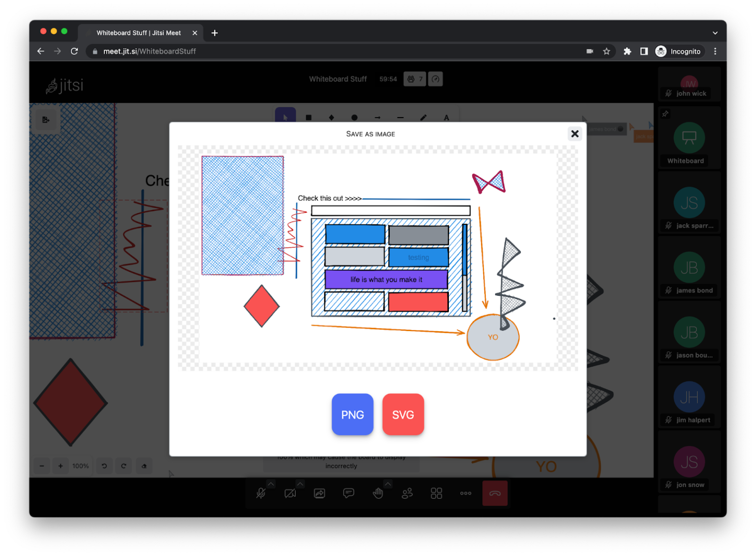
Task: Open the chat panel
Action: [348, 493]
